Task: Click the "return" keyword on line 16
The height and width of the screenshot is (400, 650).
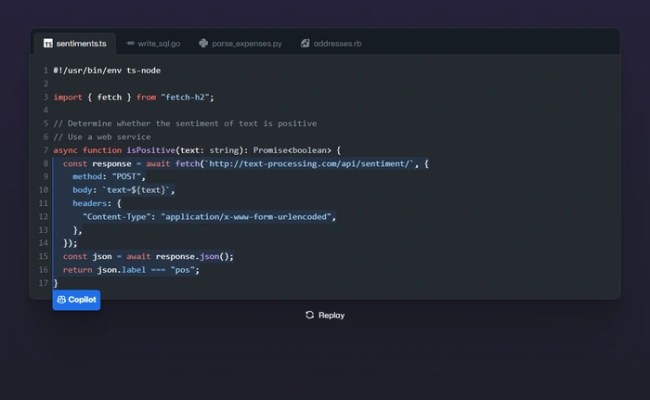Action: pyautogui.click(x=78, y=270)
